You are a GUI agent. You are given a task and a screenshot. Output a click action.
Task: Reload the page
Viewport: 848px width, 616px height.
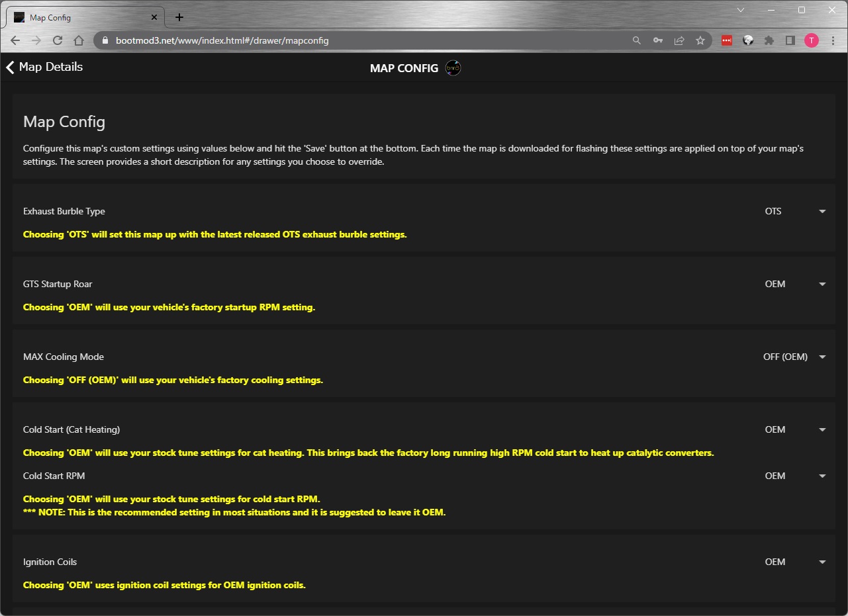(x=58, y=40)
